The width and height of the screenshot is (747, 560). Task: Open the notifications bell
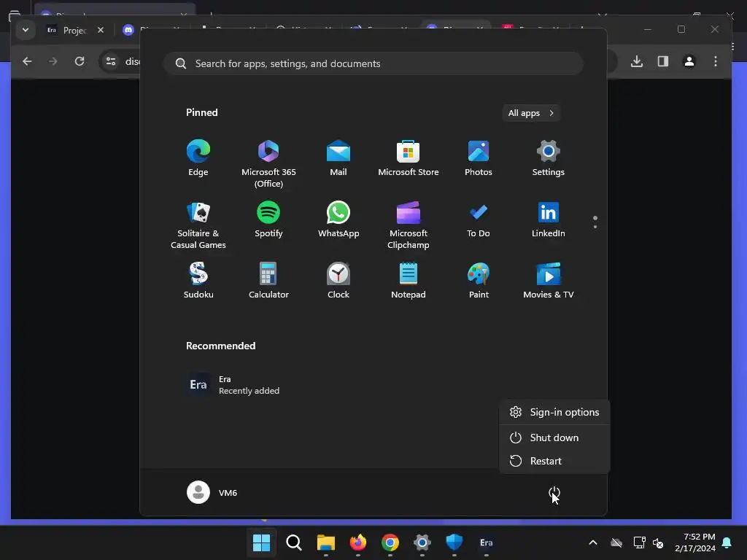click(727, 542)
